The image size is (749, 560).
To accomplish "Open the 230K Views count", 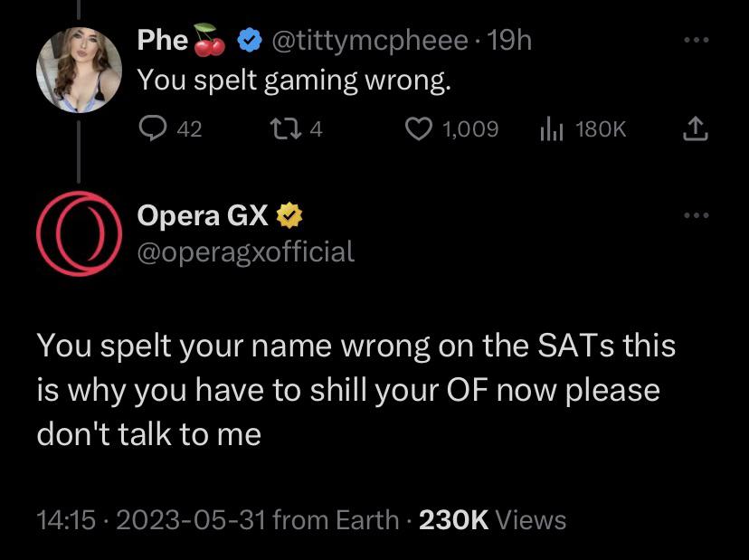I will click(492, 519).
